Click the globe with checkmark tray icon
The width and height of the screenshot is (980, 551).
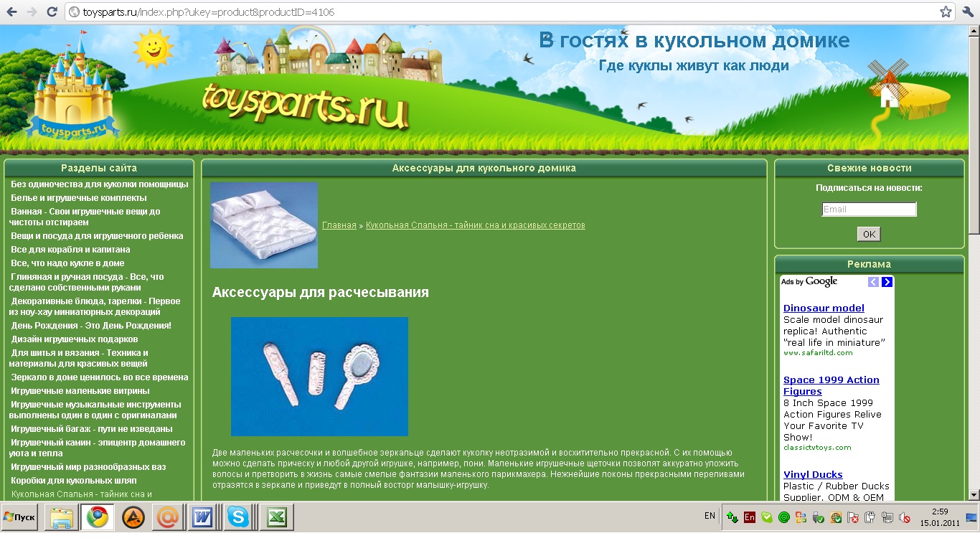[836, 517]
